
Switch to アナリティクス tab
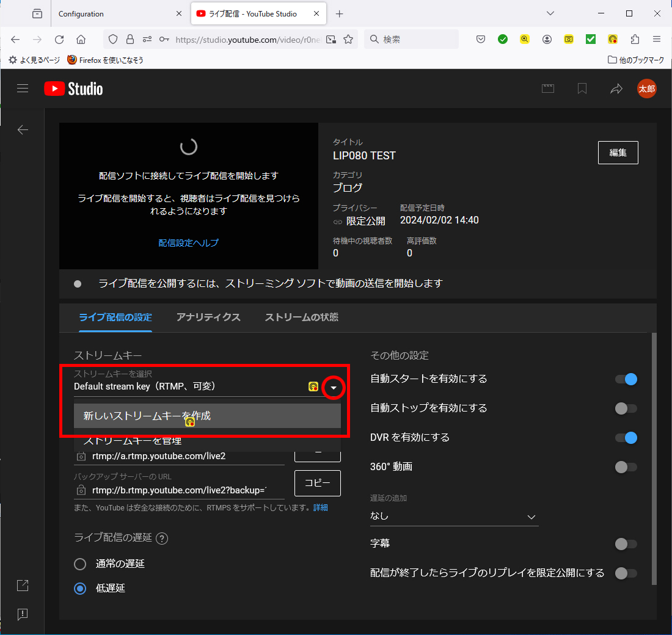(x=208, y=317)
